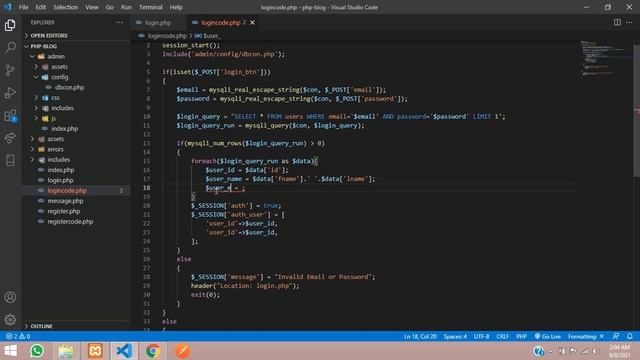Open the Extensions view

pyautogui.click(x=10, y=116)
